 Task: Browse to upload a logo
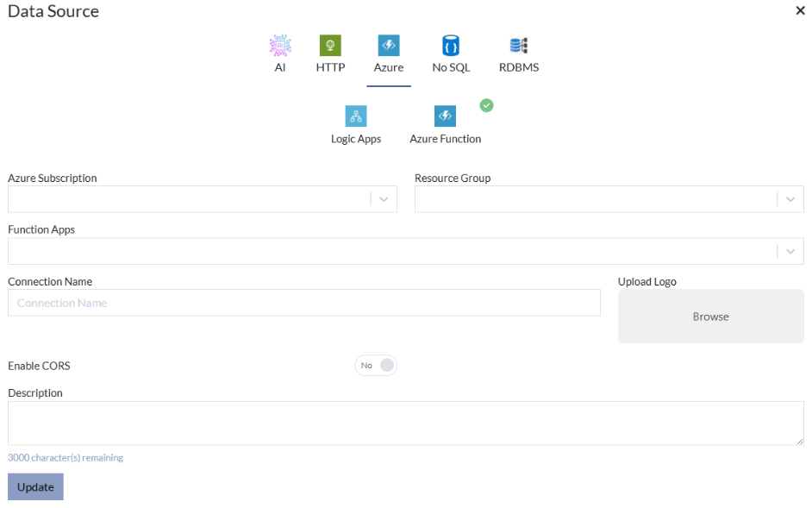pyautogui.click(x=710, y=317)
